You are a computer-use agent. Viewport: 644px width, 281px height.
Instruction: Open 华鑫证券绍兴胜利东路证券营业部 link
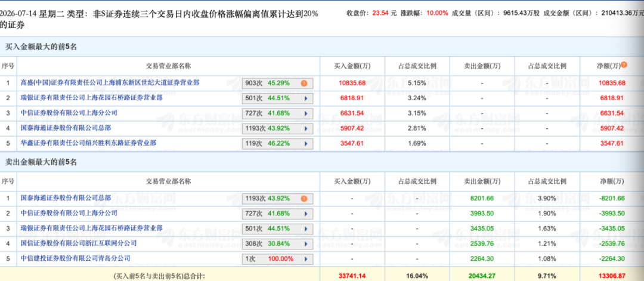tap(88, 143)
